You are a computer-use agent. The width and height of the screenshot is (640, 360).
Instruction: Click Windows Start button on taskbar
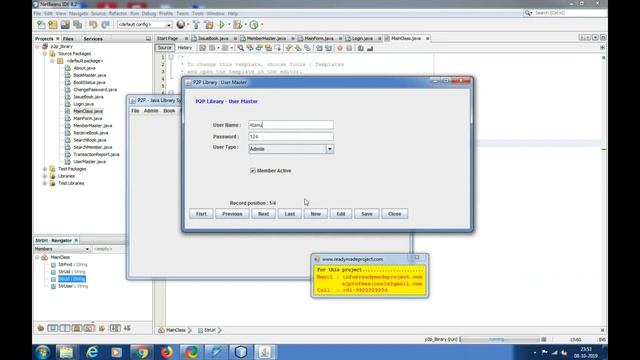42,352
